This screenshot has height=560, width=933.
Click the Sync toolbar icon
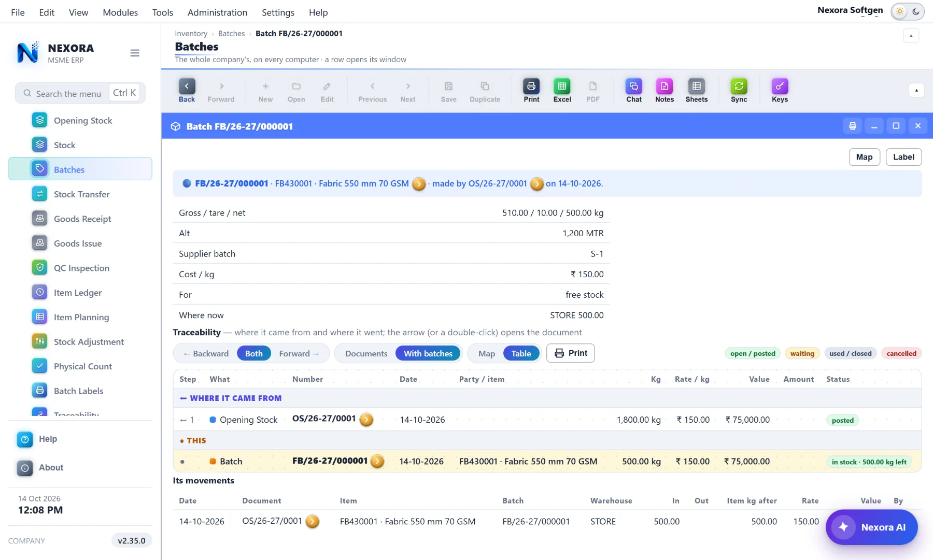coord(739,91)
